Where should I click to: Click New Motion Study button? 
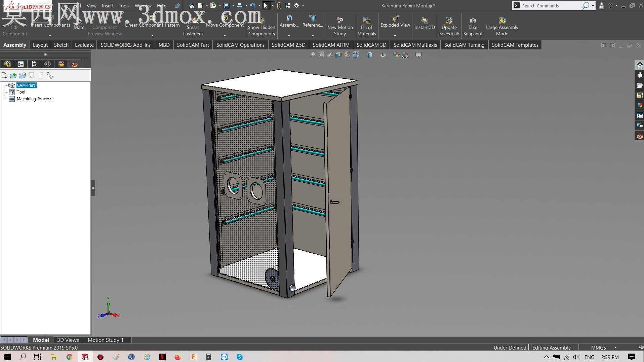pyautogui.click(x=340, y=26)
